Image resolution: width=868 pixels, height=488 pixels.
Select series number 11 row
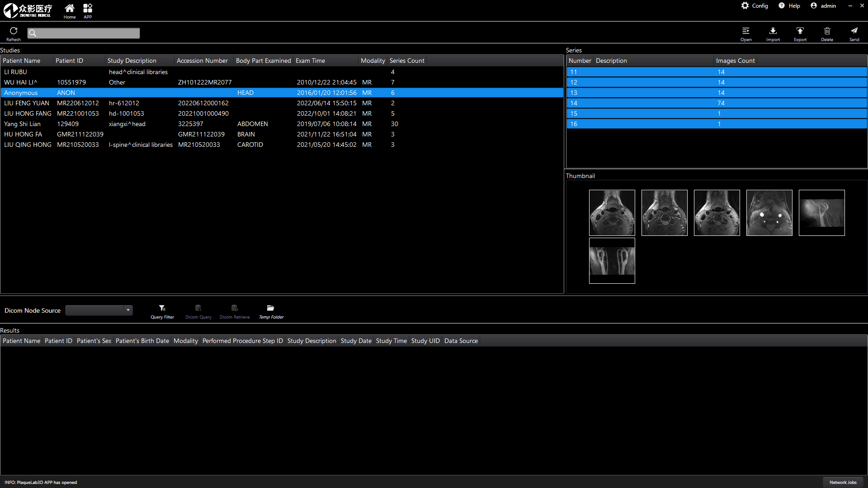(717, 72)
